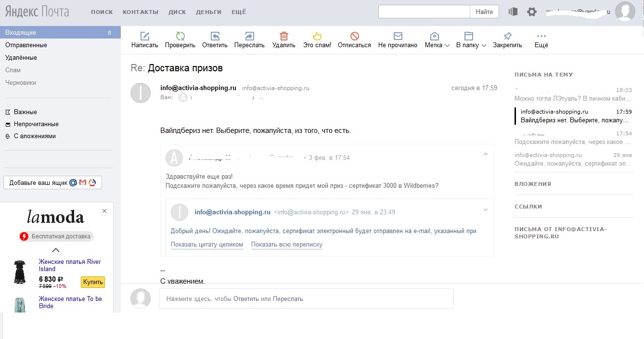Image resolution: width=644 pixels, height=339 pixels.
Task: Open КОНТАКТЫ in the top menu
Action: click(140, 12)
